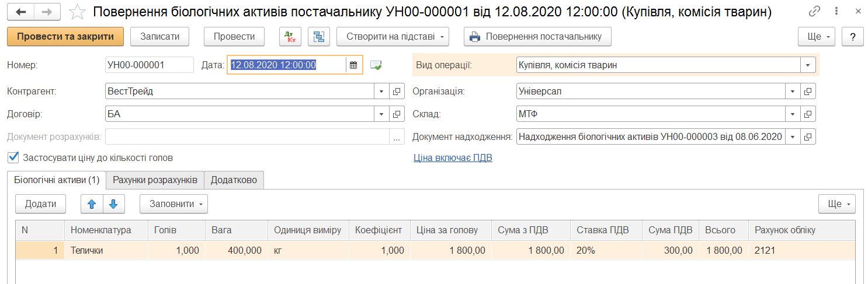Viewport: 868px width, 284px height.
Task: Click Рахунок обліку column header
Action: (801, 230)
